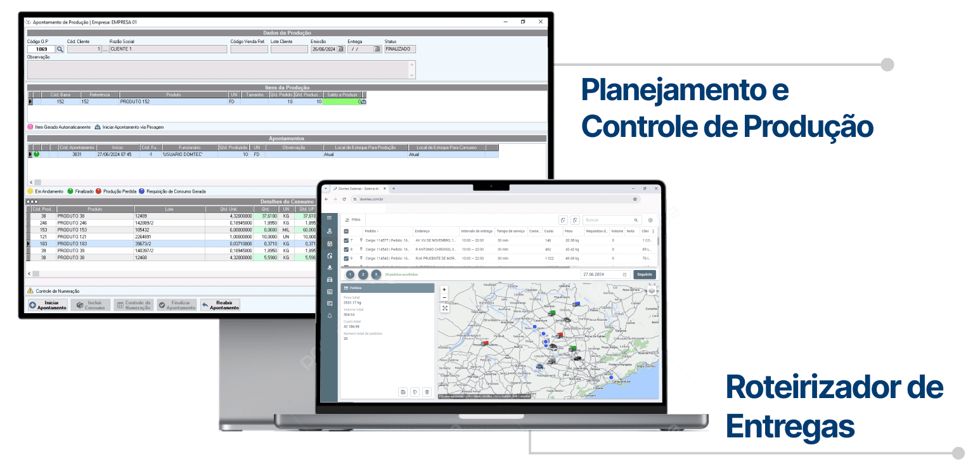Screen dimensions: 980x464
Task: Toggle the select-all checkbox in the Pedido header
Action: (x=346, y=231)
